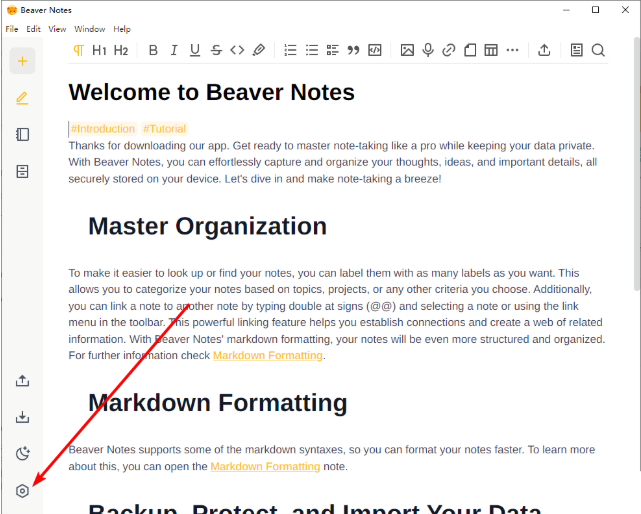The image size is (641, 514).
Task: Open search in note magnifier icon
Action: coord(598,50)
